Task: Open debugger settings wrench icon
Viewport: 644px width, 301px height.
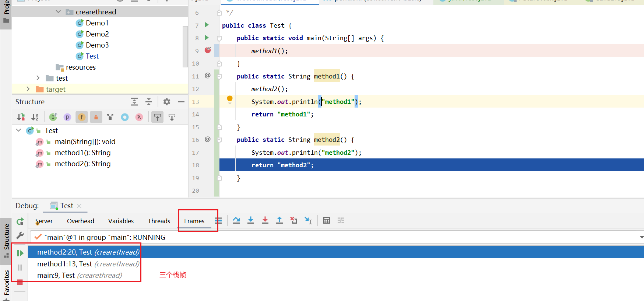Action: 20,235
